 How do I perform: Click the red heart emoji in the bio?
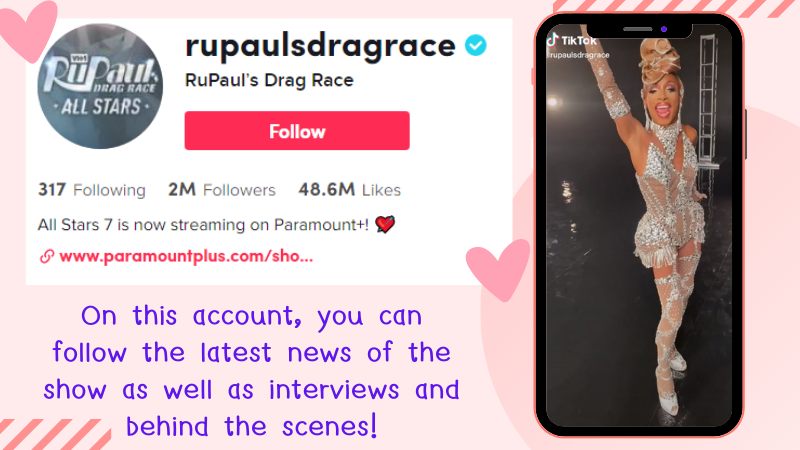[x=385, y=224]
